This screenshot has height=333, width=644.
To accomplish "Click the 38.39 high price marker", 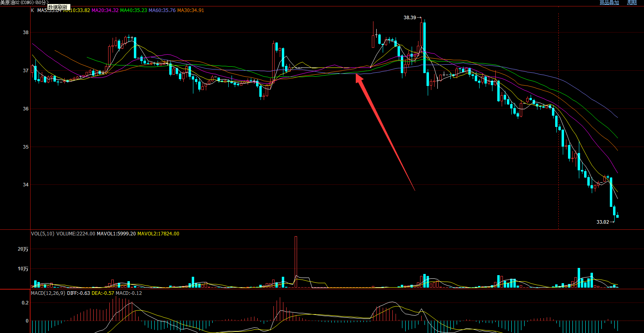I will 410,18.
